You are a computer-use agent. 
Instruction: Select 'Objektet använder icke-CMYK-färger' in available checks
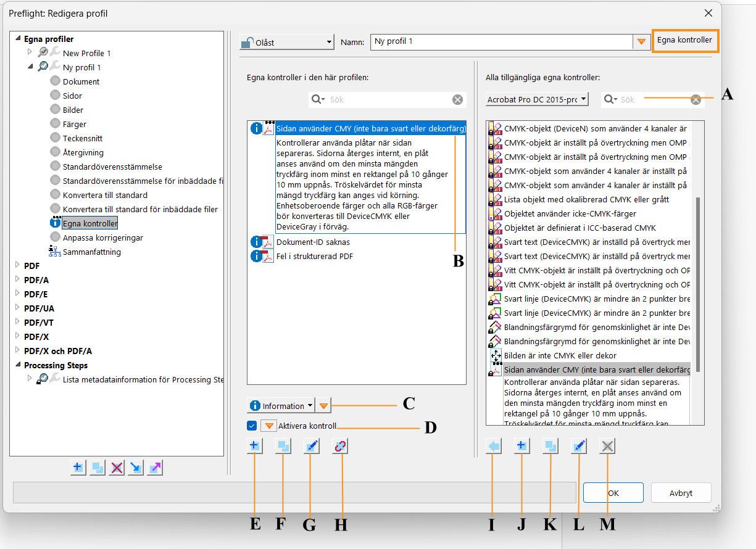(570, 213)
